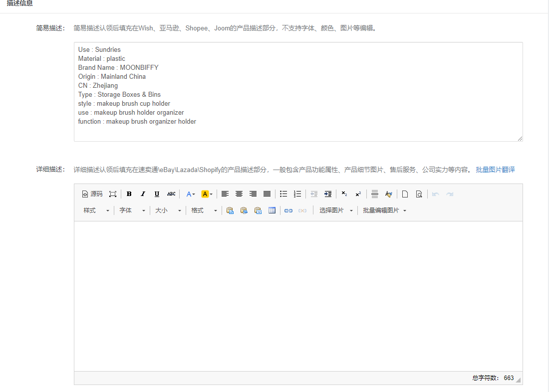
Task: Align text right
Action: coord(253,194)
